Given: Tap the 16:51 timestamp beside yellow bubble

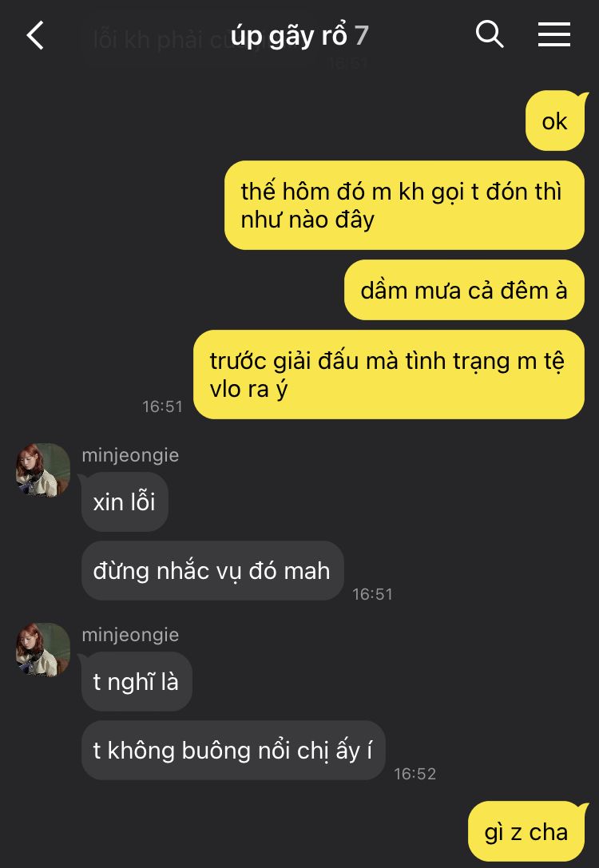Looking at the screenshot, I should click(162, 406).
